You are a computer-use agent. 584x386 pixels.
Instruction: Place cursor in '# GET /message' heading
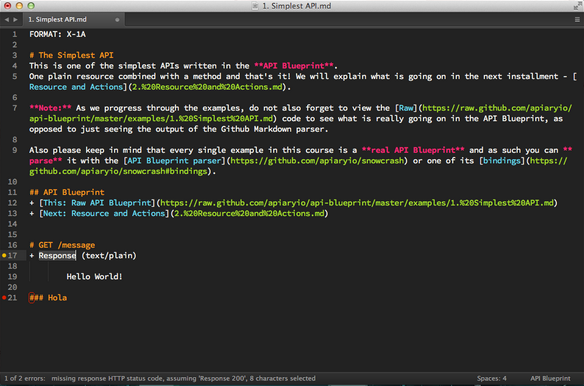(x=62, y=245)
